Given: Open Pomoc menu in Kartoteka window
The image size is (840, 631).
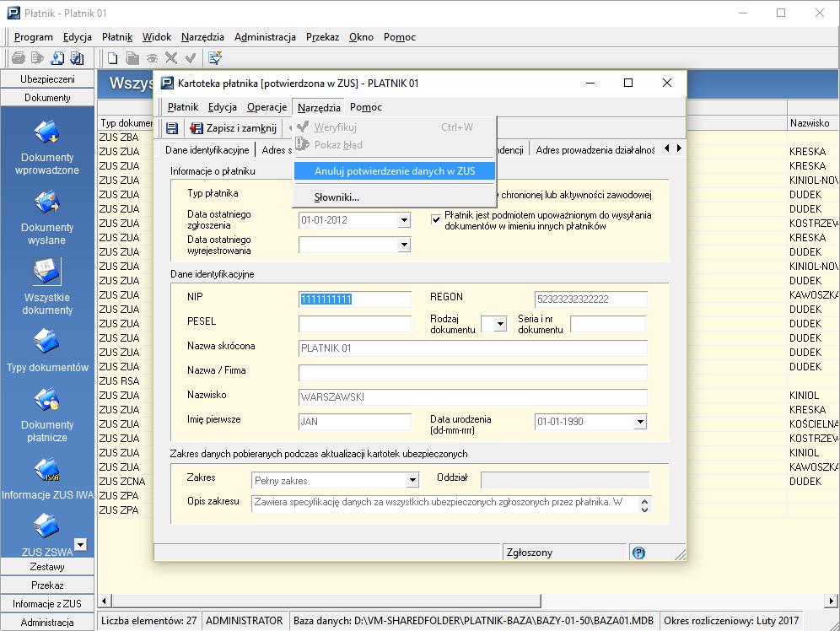Looking at the screenshot, I should point(366,107).
